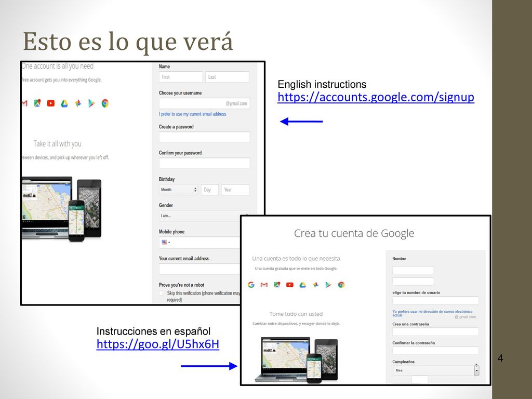Click the 'Tome todo con usted' text
The height and width of the screenshot is (399, 532).
[x=296, y=314]
